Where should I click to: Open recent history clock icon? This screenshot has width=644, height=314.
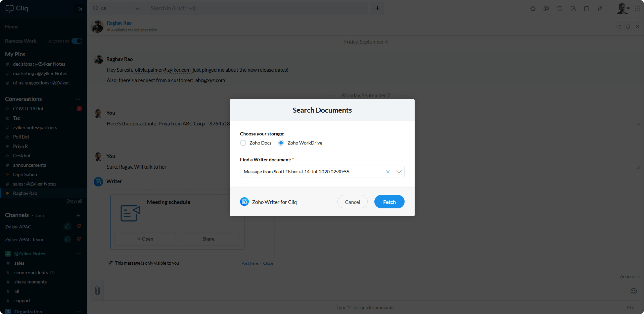click(x=560, y=9)
